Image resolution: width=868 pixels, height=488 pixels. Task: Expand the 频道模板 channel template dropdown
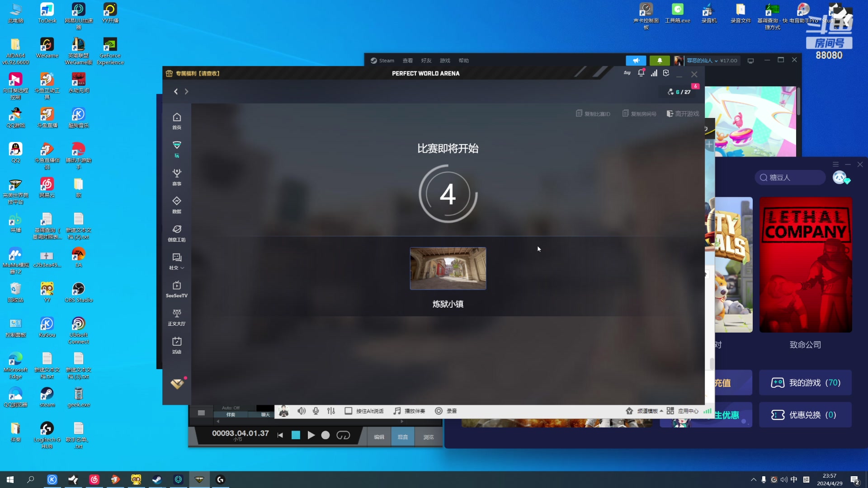[650, 411]
